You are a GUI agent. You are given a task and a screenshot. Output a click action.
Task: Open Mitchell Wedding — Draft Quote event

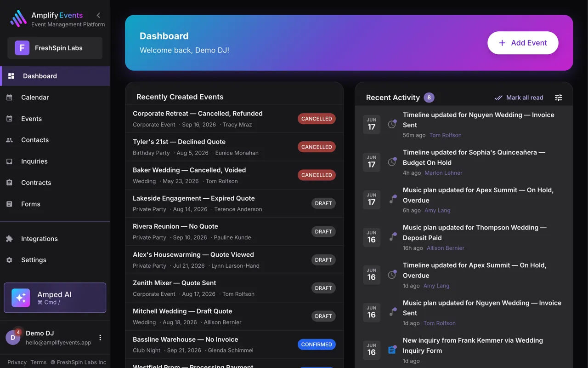click(x=234, y=316)
